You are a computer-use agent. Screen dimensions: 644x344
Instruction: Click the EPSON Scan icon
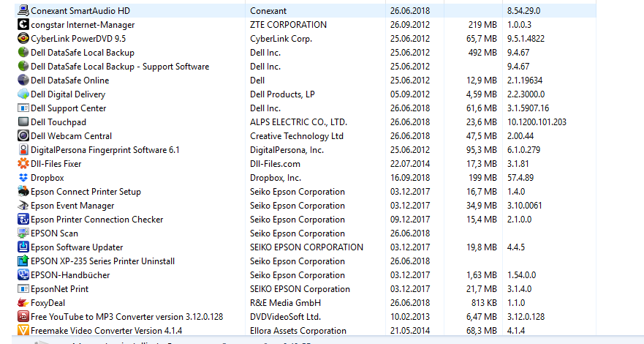[x=23, y=233]
